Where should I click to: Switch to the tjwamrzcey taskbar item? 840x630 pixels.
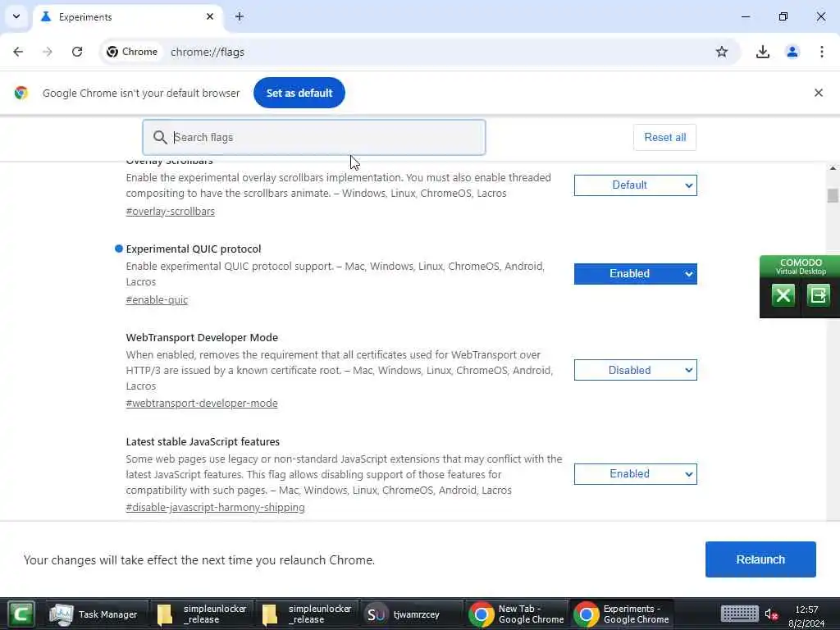point(412,614)
